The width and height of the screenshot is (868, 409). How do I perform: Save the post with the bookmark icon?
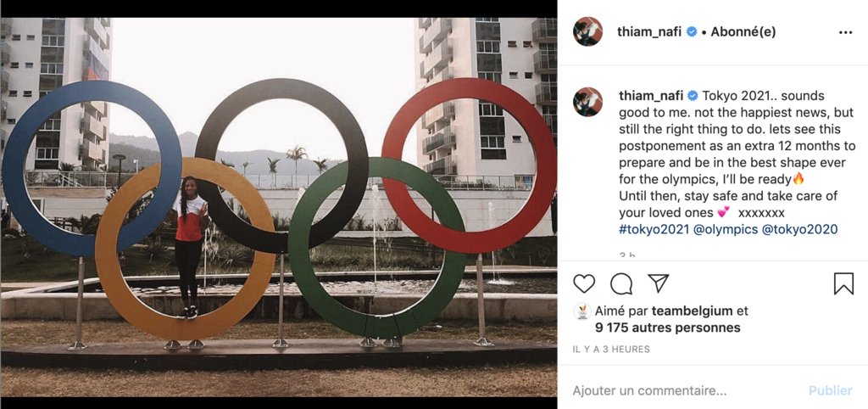coord(843,283)
